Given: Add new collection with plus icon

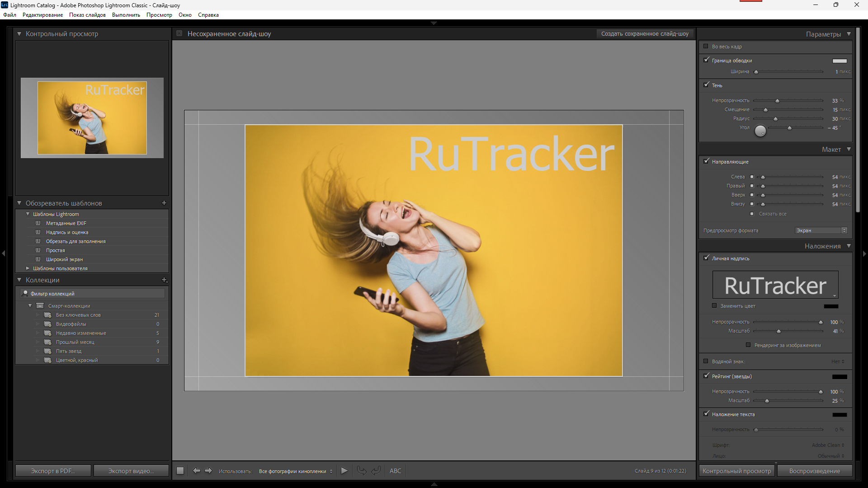Looking at the screenshot, I should pyautogui.click(x=165, y=280).
